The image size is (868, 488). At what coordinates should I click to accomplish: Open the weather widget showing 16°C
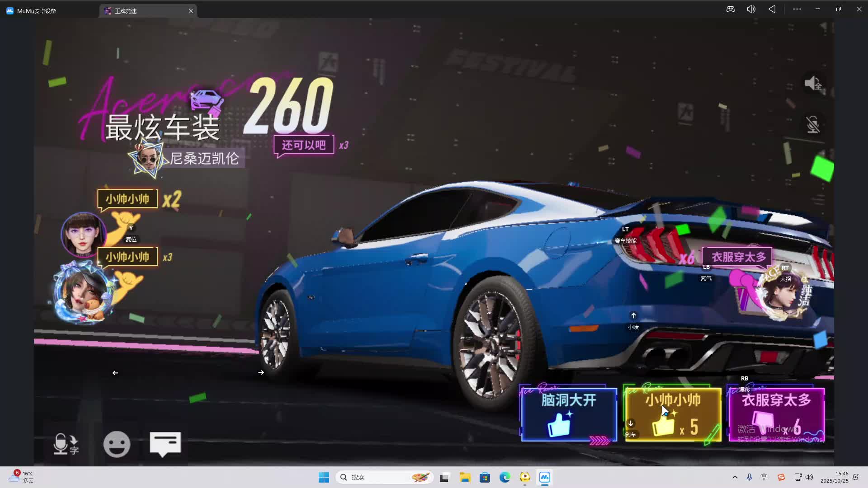(x=22, y=477)
